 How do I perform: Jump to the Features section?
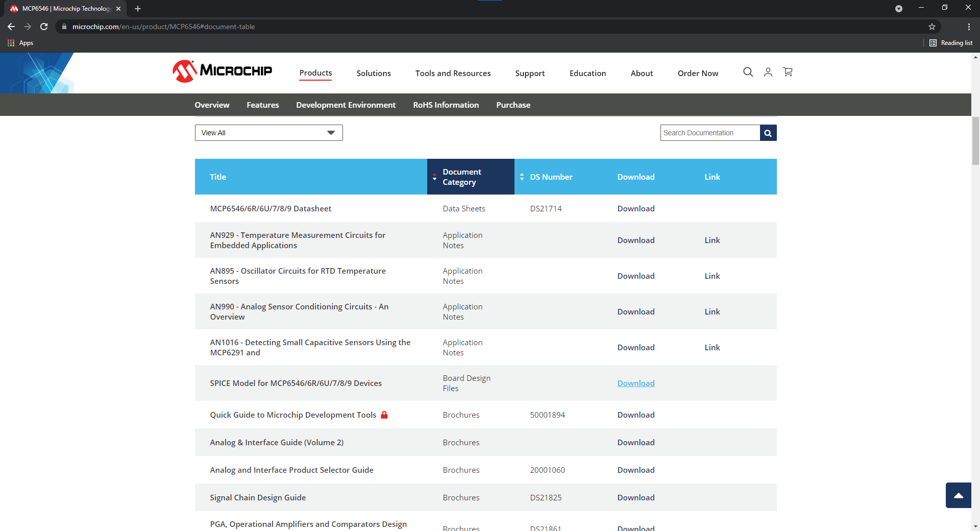tap(262, 105)
